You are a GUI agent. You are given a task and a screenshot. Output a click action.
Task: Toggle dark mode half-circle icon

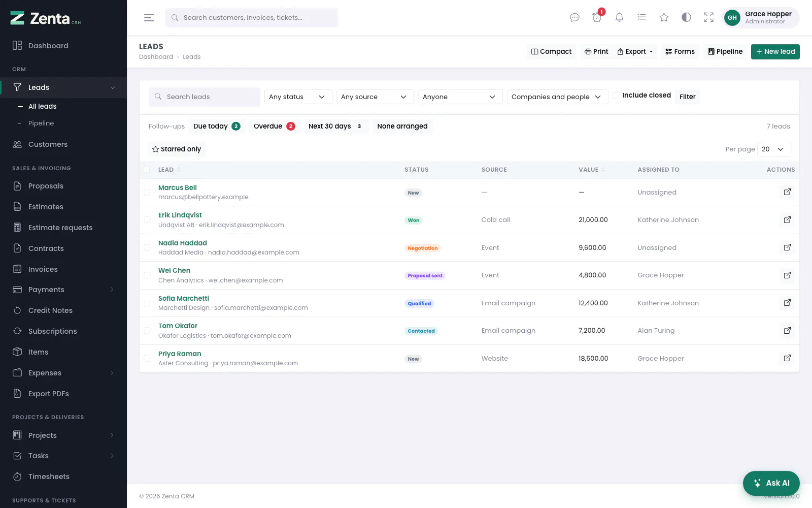coord(686,17)
